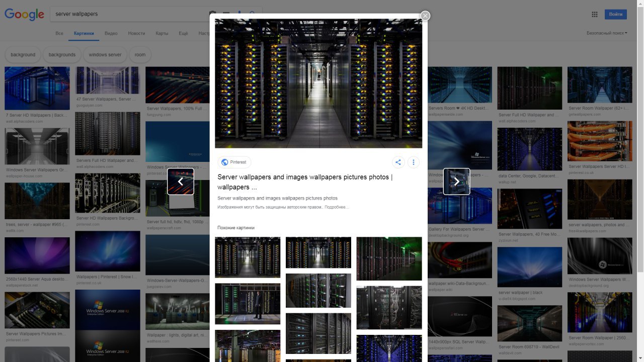644x362 pixels.
Task: Open the 'Server Room Wallpaper (62+ i...' thumbnail
Action: pos(600,85)
